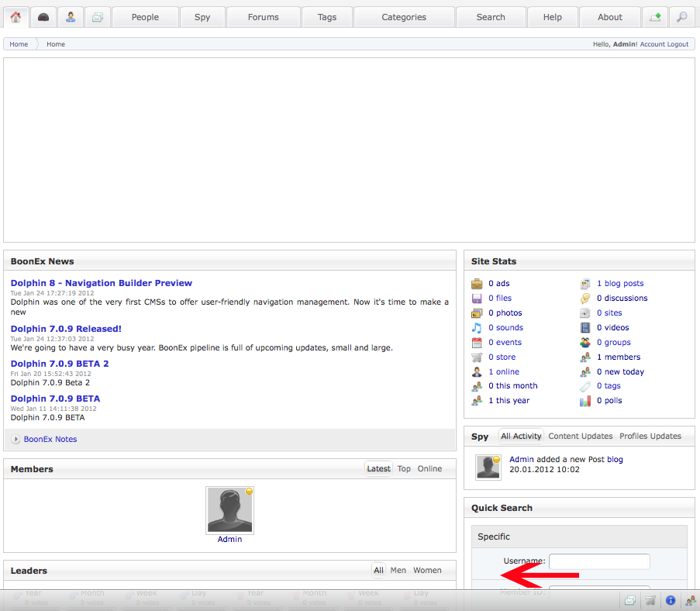Viewport: 700px width, 611px height.
Task: Click the Home house icon tab
Action: pos(16,17)
